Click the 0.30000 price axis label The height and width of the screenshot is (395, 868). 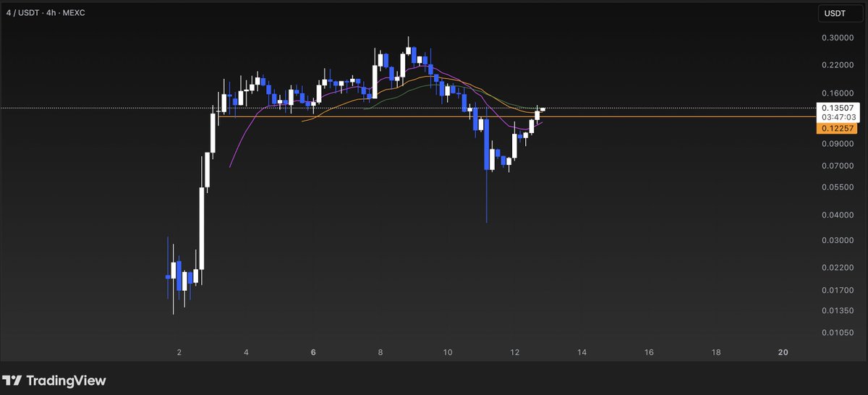(x=838, y=38)
